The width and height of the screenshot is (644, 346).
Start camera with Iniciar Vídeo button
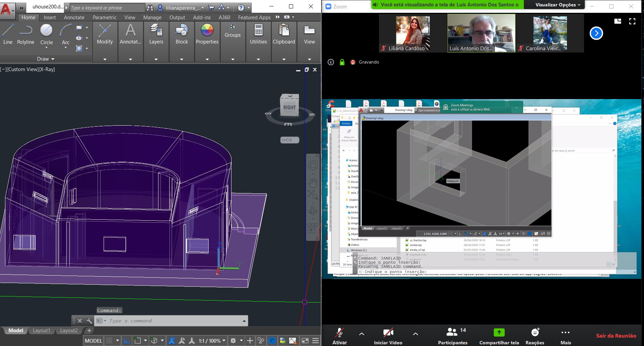pos(388,336)
